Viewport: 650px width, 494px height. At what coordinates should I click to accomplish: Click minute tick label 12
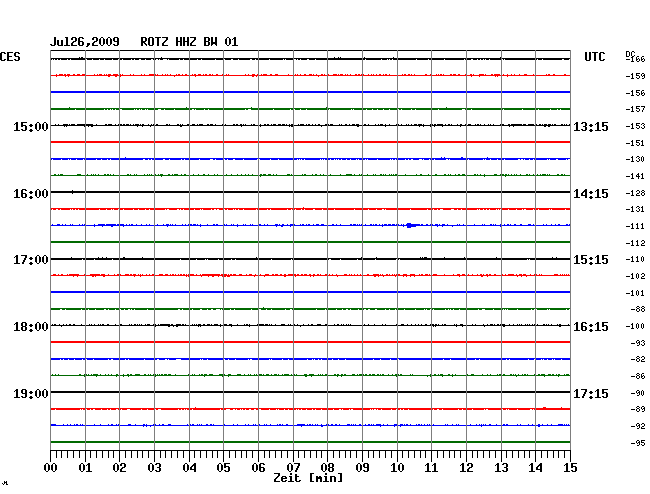point(466,468)
